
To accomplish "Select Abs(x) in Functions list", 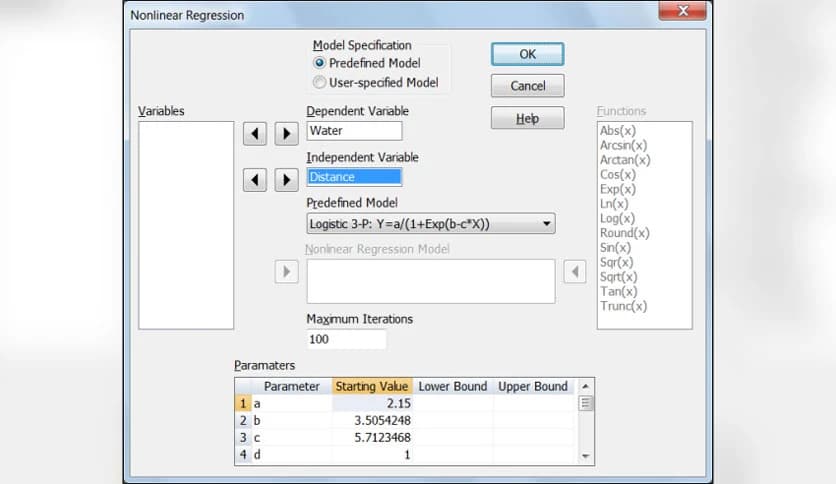I will (x=618, y=131).
